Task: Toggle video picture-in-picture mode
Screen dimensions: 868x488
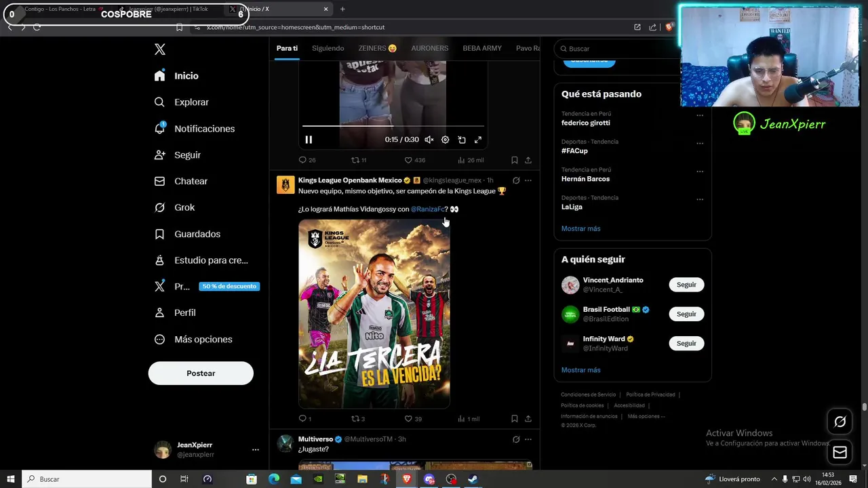Action: click(462, 140)
